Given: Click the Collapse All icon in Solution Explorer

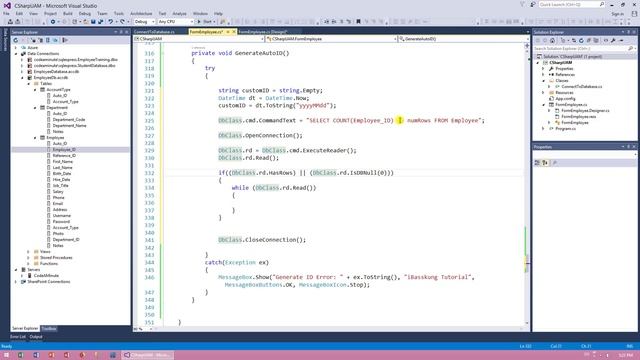Looking at the screenshot, I should (589, 40).
